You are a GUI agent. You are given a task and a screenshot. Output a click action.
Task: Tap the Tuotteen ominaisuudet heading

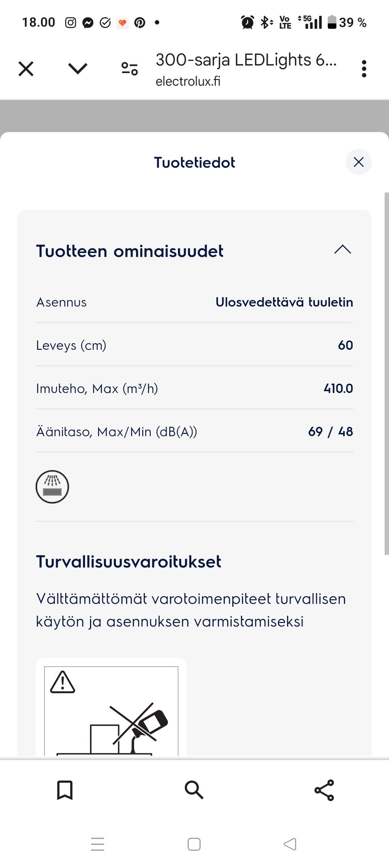(130, 251)
